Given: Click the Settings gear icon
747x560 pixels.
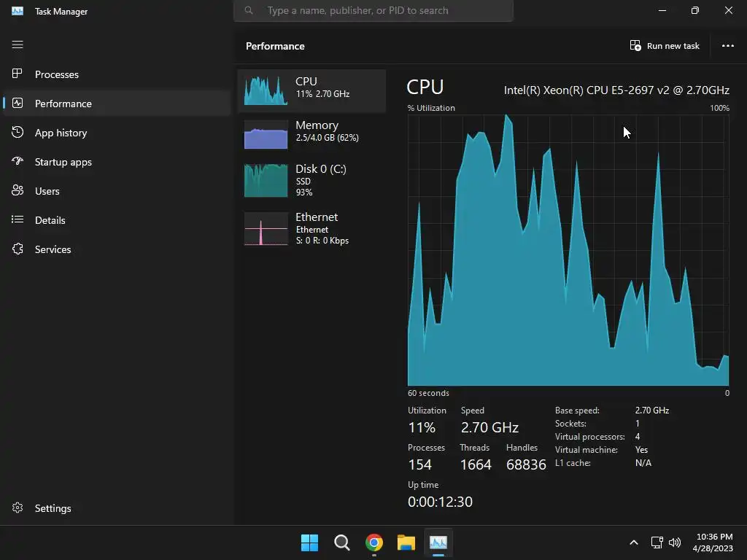Looking at the screenshot, I should [x=18, y=508].
